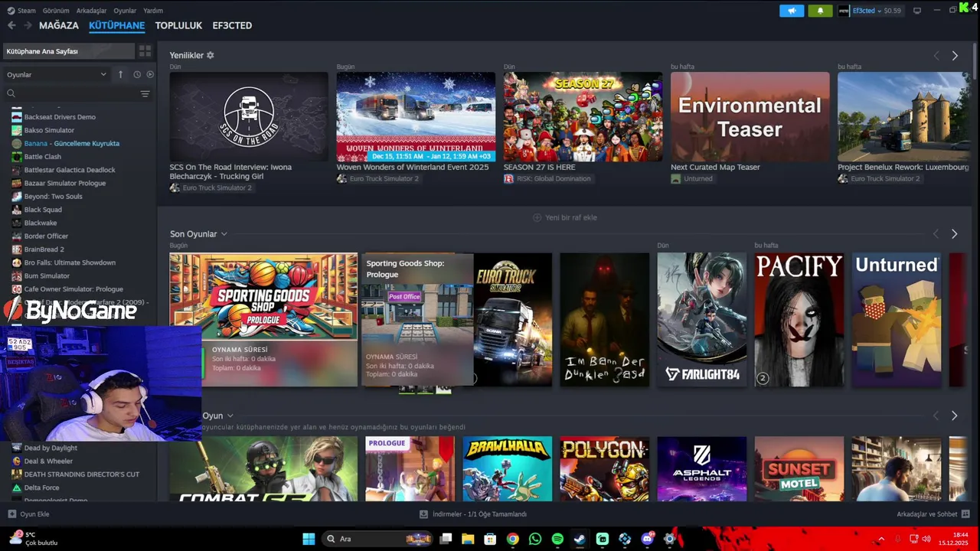The image size is (980, 551).
Task: Select DEATH STRANDING DIRECTOR'S CUT
Action: 82,474
